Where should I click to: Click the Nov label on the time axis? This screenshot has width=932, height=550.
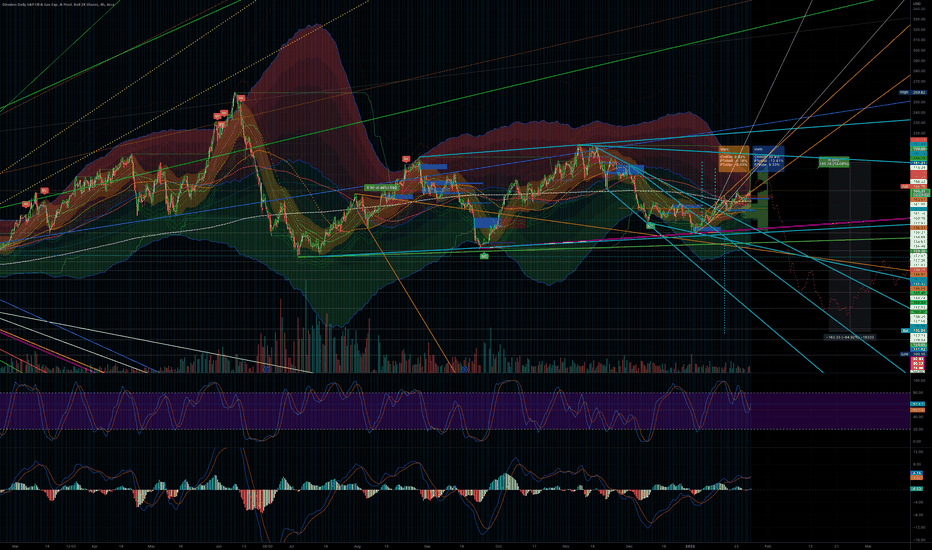coord(566,545)
